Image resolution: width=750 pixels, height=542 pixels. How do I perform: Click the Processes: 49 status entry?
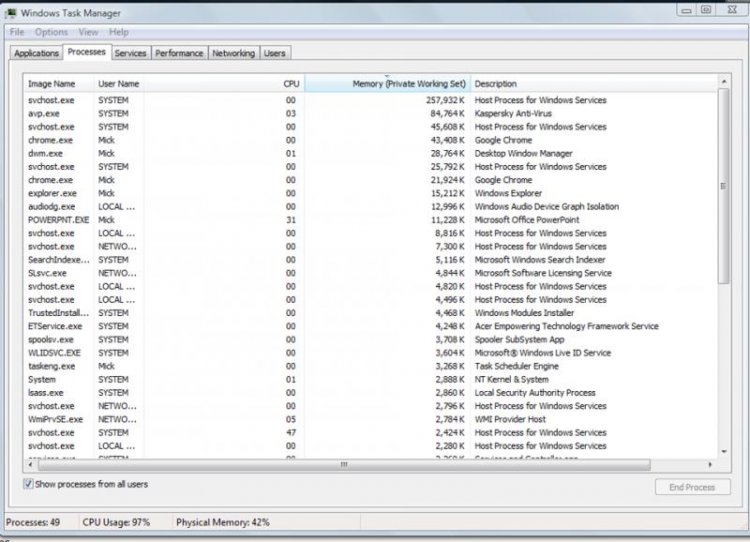33,522
